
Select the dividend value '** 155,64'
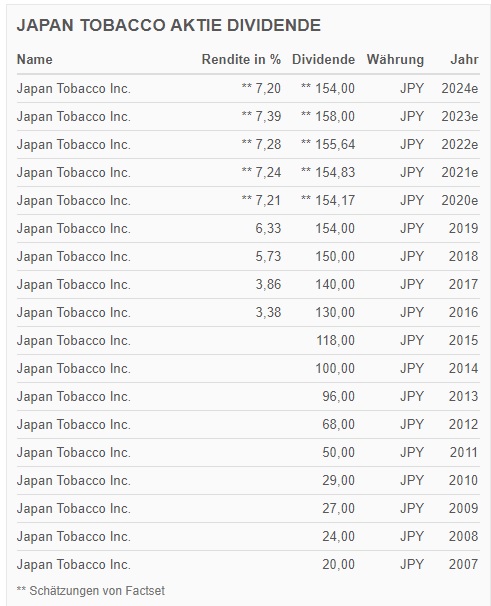pos(327,144)
